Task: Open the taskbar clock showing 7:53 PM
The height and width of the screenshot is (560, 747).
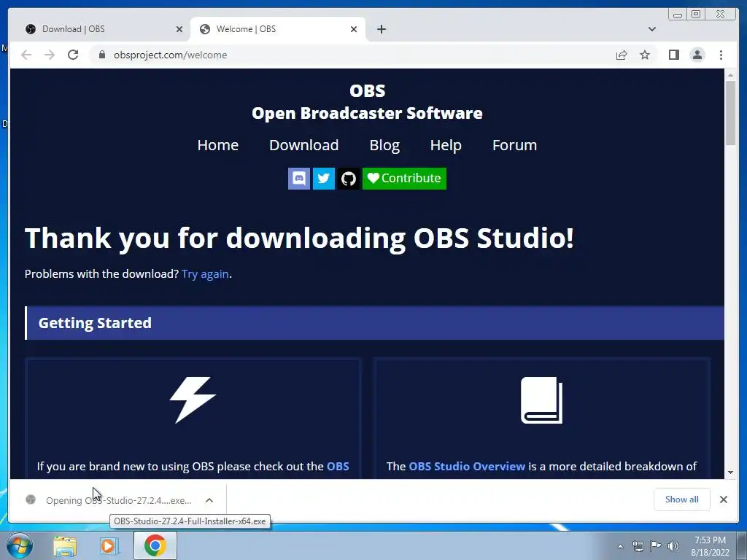Action: 710,546
